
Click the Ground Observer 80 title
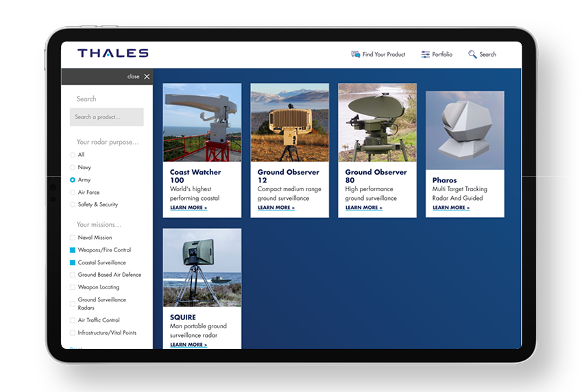(x=376, y=176)
